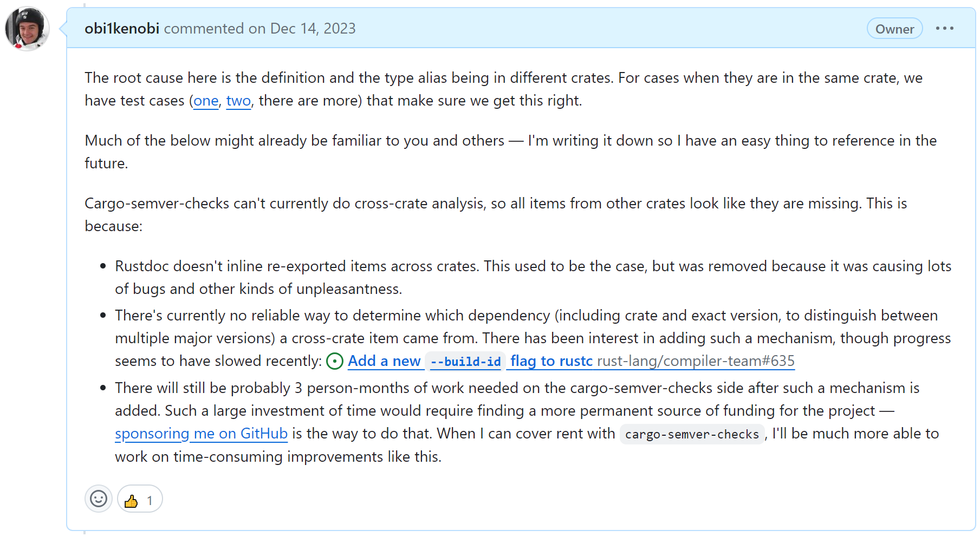Open the comment's ellipsis context menu
Screen dimensions: 980x537
tap(945, 28)
